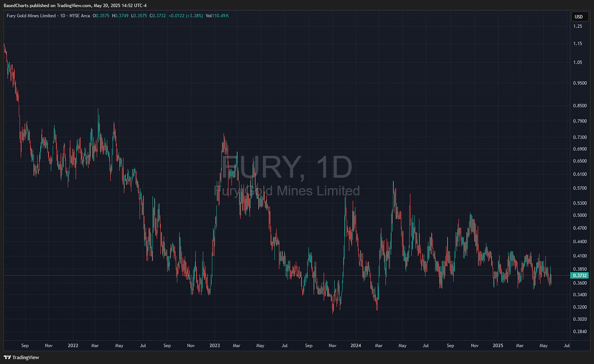Image resolution: width=594 pixels, height=364 pixels.
Task: Click the 0.5300 price axis label
Action: click(580, 203)
